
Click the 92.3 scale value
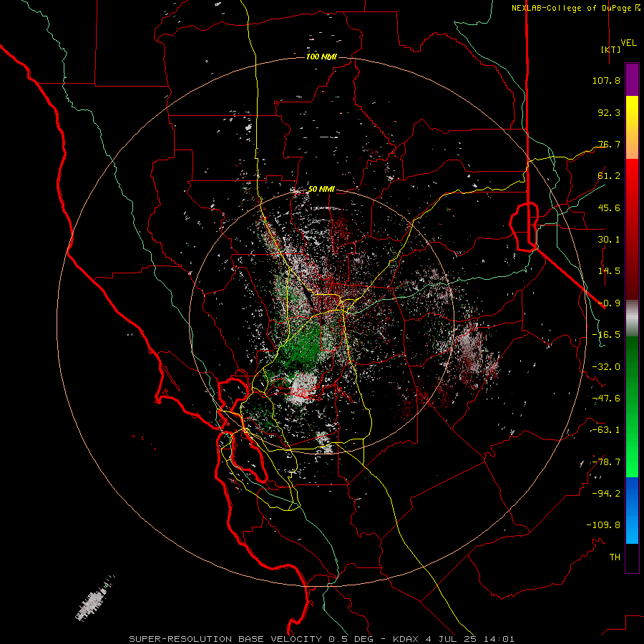(x=609, y=112)
